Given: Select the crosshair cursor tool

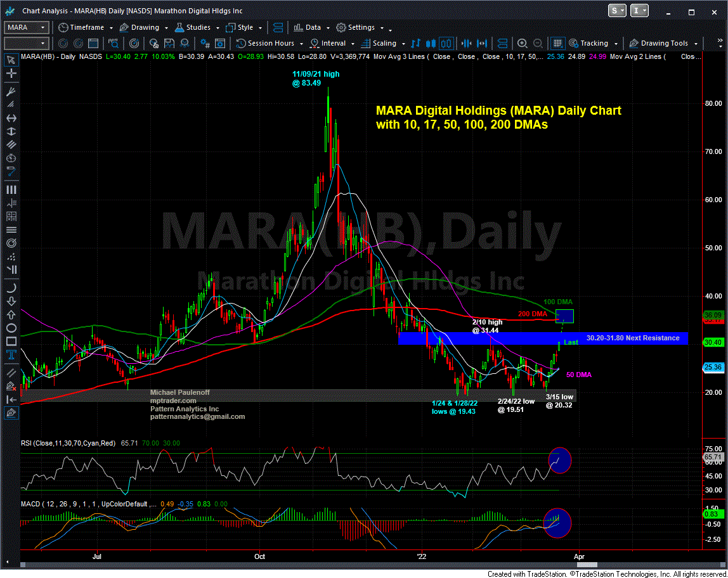Looking at the screenshot, I should [x=11, y=74].
